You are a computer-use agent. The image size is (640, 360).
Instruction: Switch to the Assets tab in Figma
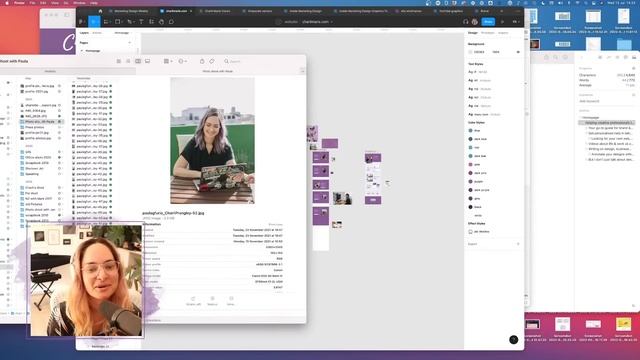(97, 33)
